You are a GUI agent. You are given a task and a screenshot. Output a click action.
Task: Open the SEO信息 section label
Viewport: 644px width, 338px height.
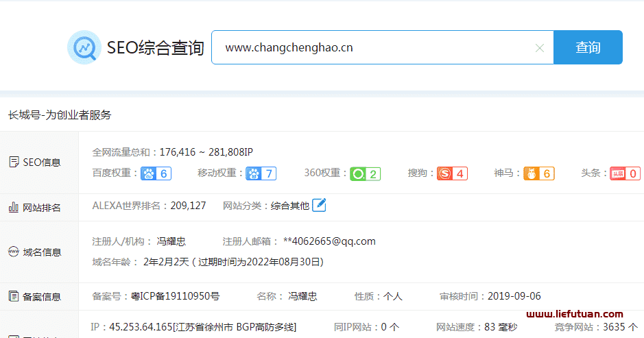click(x=41, y=162)
